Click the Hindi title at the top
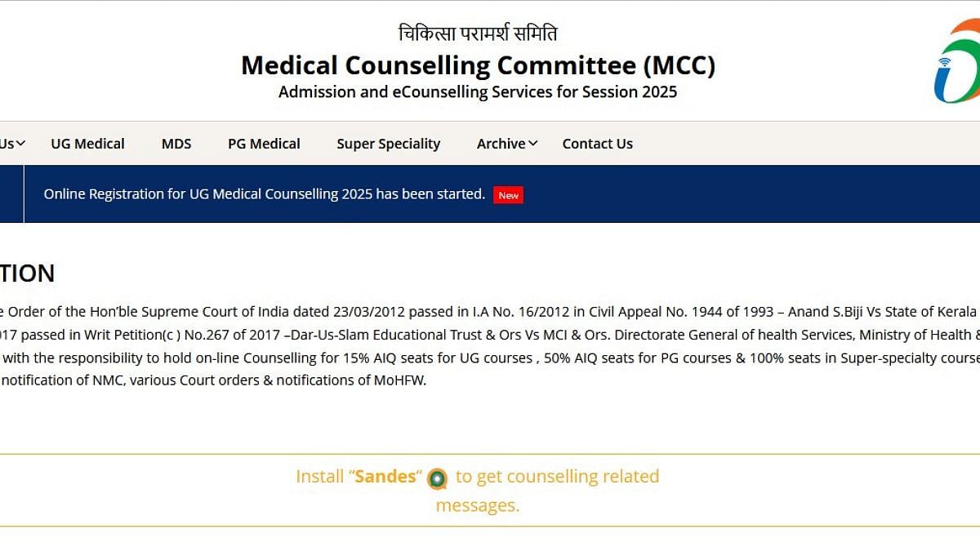The image size is (980, 551). (x=478, y=33)
